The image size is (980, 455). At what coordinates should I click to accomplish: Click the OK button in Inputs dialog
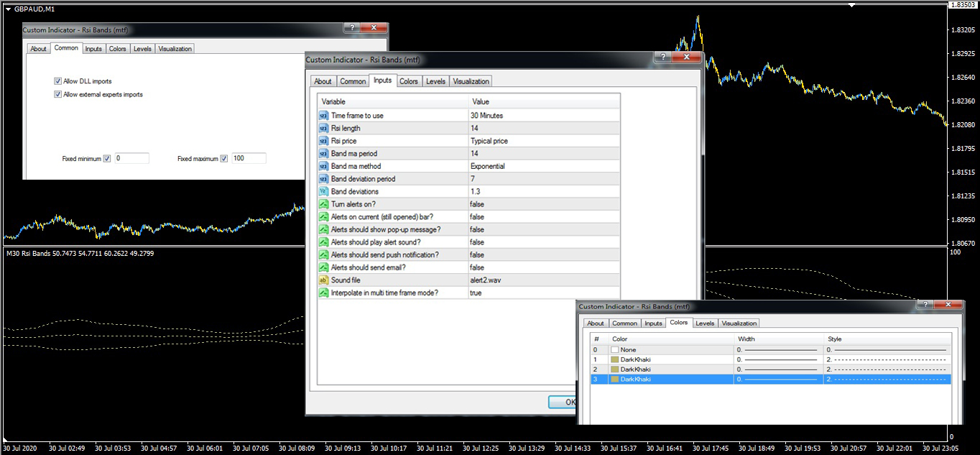[563, 402]
